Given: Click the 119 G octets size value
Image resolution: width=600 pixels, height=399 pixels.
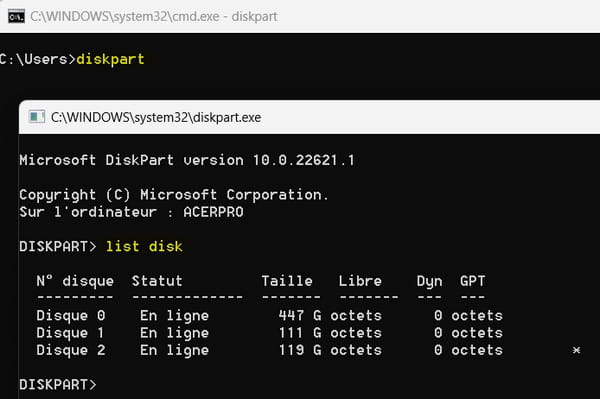Looking at the screenshot, I should [x=330, y=350].
